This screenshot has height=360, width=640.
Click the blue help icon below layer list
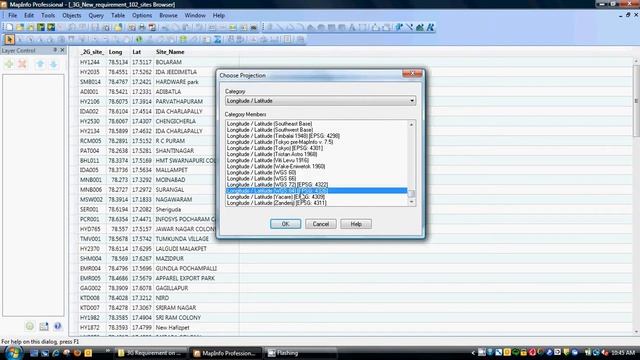pyautogui.click(x=58, y=326)
